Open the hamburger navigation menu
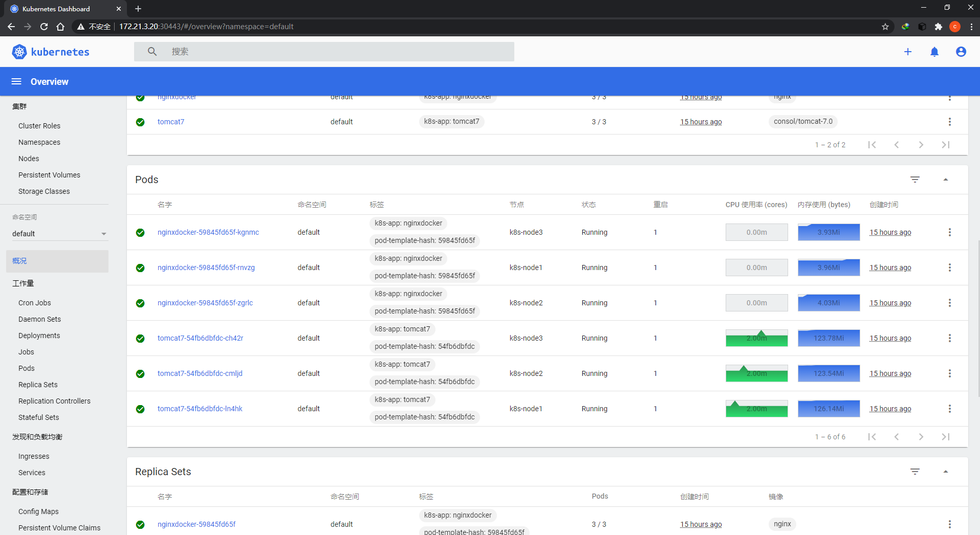Image resolution: width=980 pixels, height=535 pixels. (16, 82)
